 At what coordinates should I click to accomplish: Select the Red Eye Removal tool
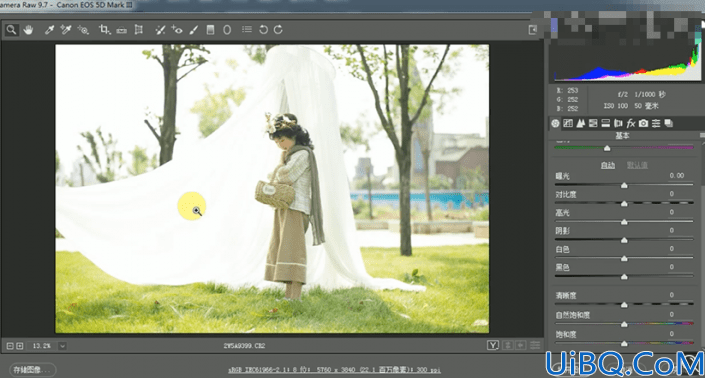tap(177, 30)
